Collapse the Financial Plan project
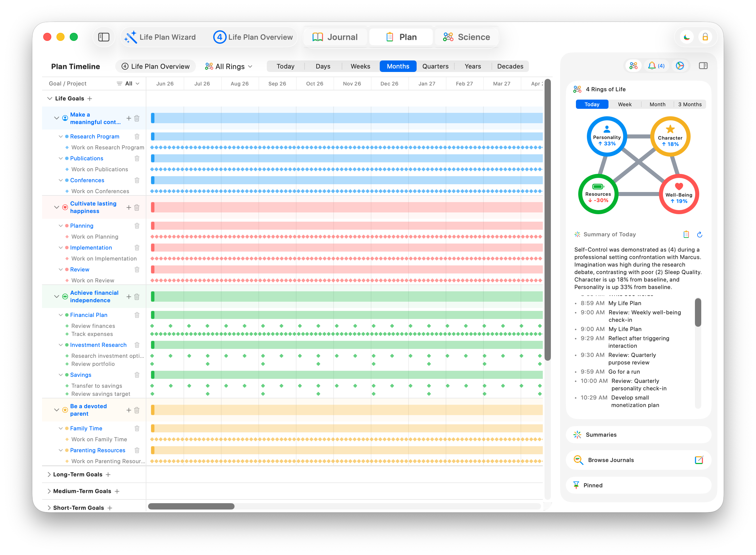The image size is (756, 555). click(x=61, y=315)
